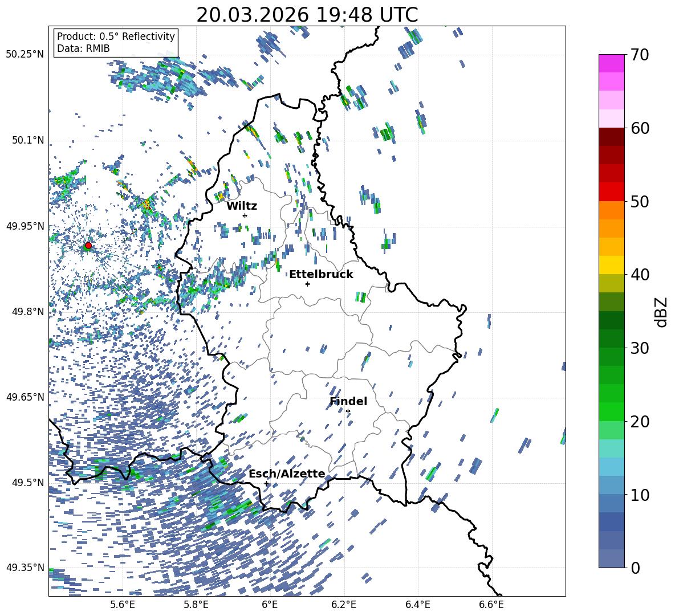Image resolution: width=675 pixels, height=616 pixels.
Task: Pick the bright red swatch just above 50 dBZ
Action: 612,191
